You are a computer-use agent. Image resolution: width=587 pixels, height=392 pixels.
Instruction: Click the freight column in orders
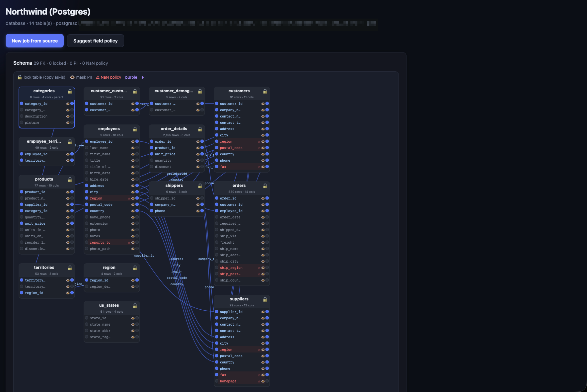click(x=242, y=243)
